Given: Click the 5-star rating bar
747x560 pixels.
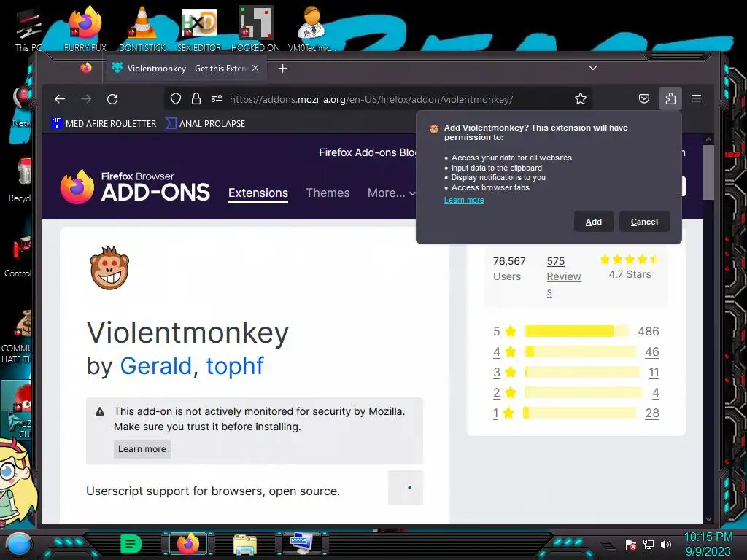Looking at the screenshot, I should tap(576, 331).
